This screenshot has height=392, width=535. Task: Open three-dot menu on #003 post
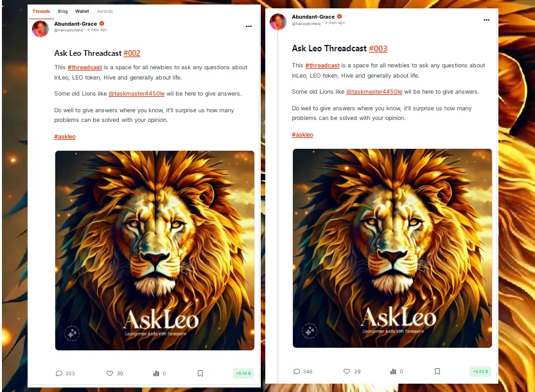click(486, 20)
